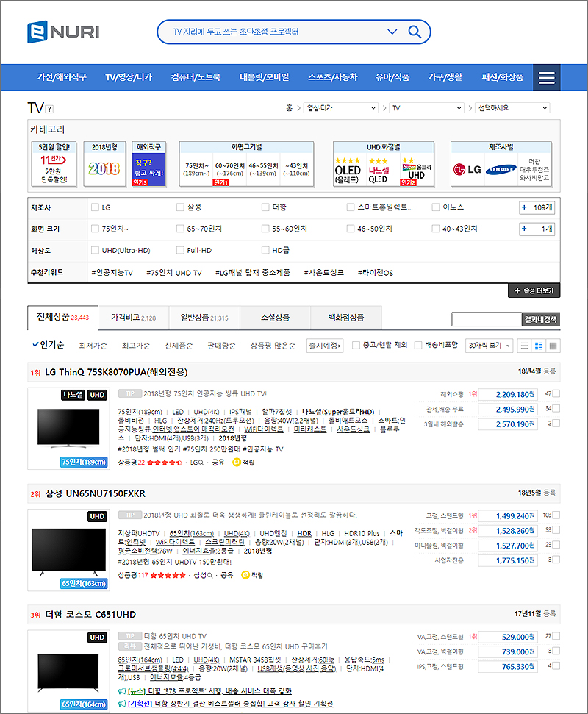Open the LG ThinQ 75SK8070PUA product image
Image resolution: width=588 pixels, height=714 pixels.
pos(68,428)
